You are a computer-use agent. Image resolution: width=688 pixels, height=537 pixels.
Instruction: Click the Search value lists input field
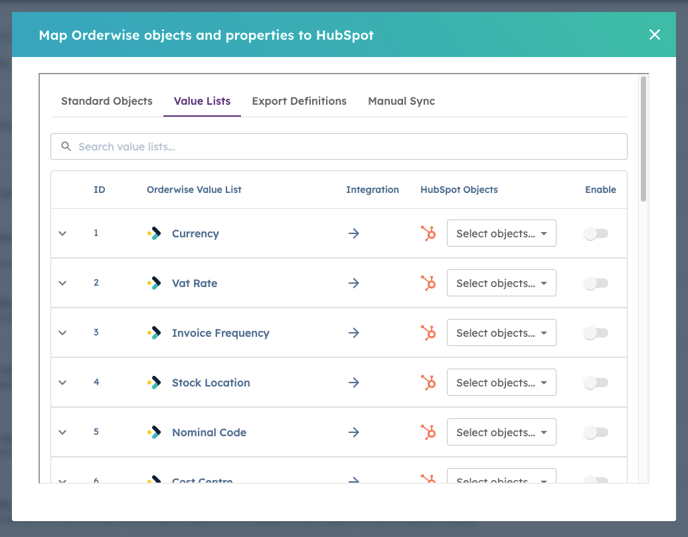339,147
